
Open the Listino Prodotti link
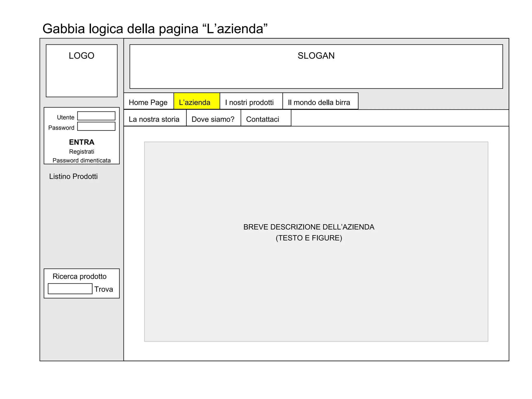[x=74, y=176]
